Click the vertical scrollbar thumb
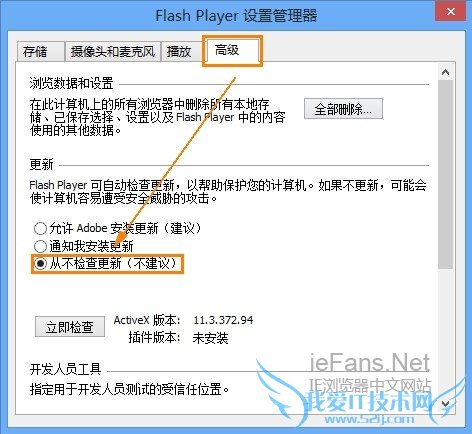The width and height of the screenshot is (472, 434). pyautogui.click(x=445, y=174)
